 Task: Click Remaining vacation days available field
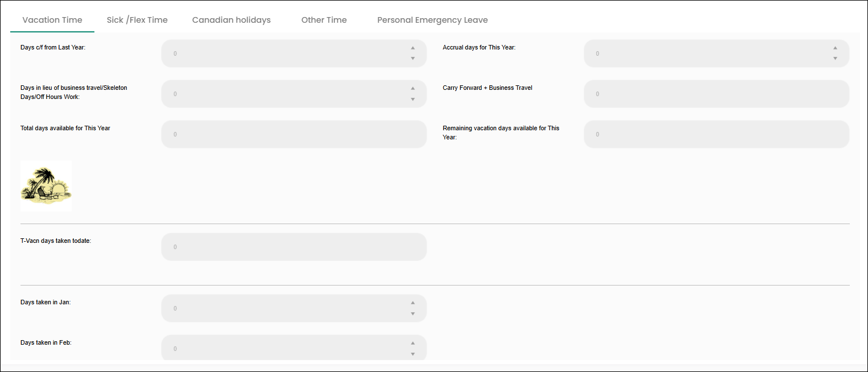(x=716, y=134)
